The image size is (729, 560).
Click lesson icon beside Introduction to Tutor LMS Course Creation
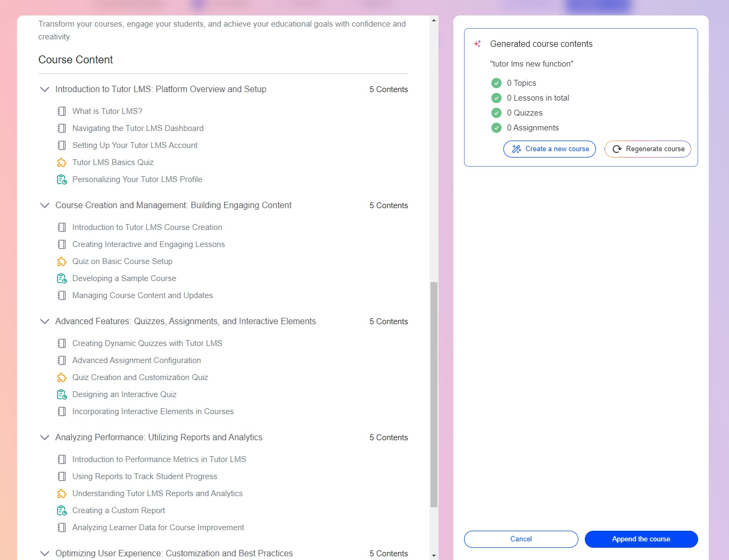62,227
